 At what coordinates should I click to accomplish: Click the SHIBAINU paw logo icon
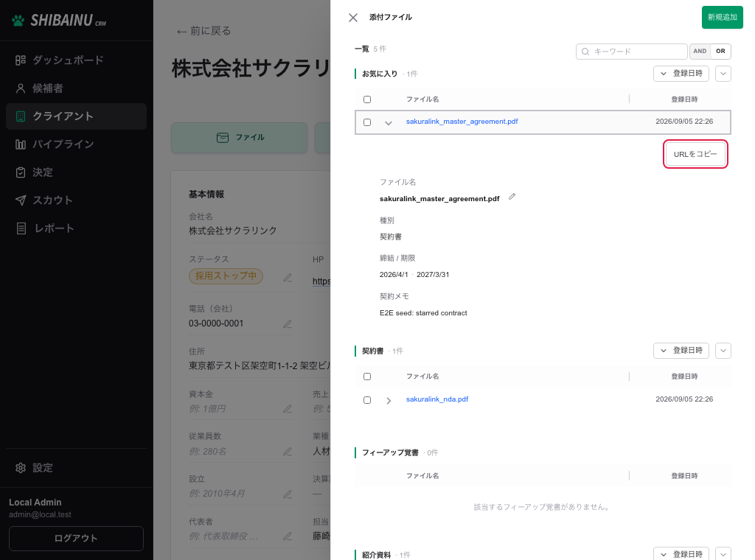click(x=18, y=20)
